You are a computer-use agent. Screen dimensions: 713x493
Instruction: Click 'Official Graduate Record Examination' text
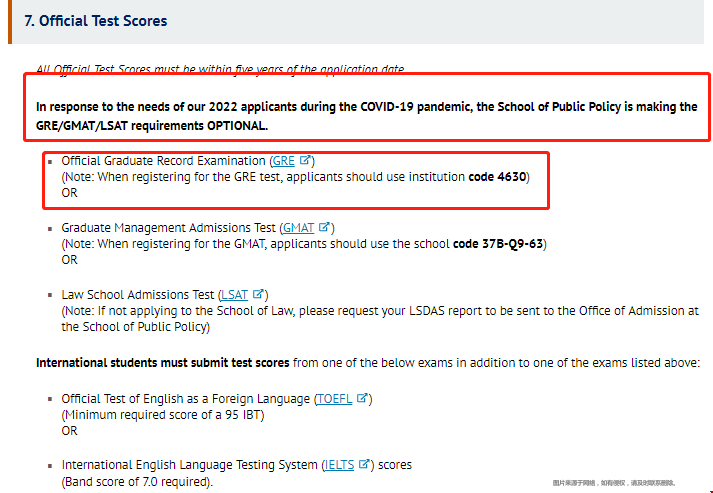(163, 161)
